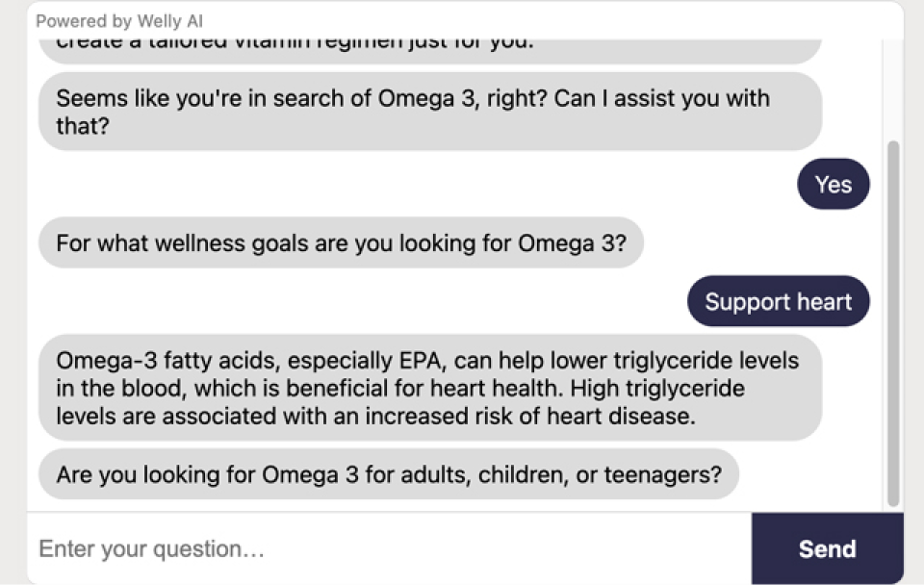This screenshot has height=585, width=924.
Task: Focus the 'Enter your question' input field
Action: [385, 549]
